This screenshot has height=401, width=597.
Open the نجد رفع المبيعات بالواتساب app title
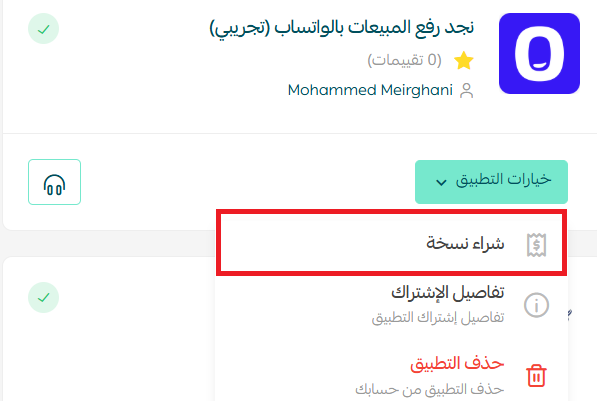pos(342,28)
